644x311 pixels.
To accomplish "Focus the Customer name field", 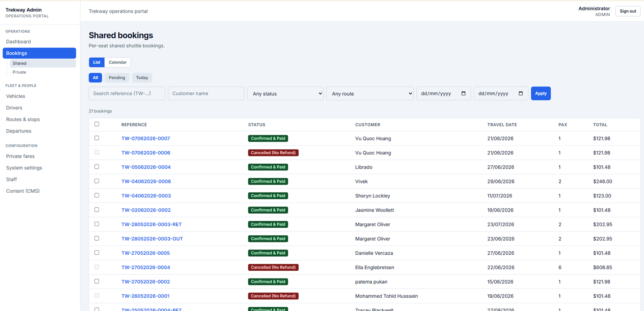I will (206, 93).
